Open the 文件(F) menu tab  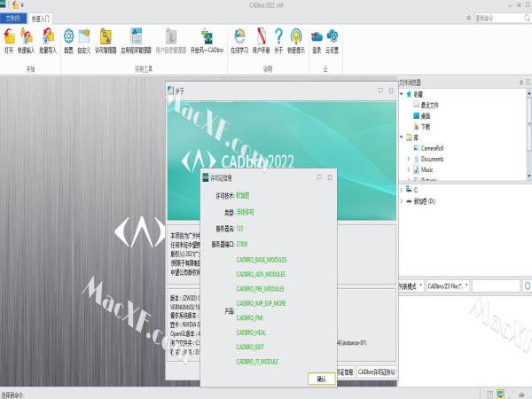(13, 19)
